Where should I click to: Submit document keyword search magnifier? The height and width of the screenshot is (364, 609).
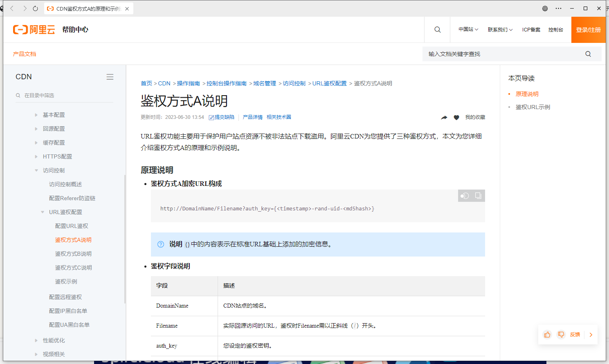coord(588,54)
